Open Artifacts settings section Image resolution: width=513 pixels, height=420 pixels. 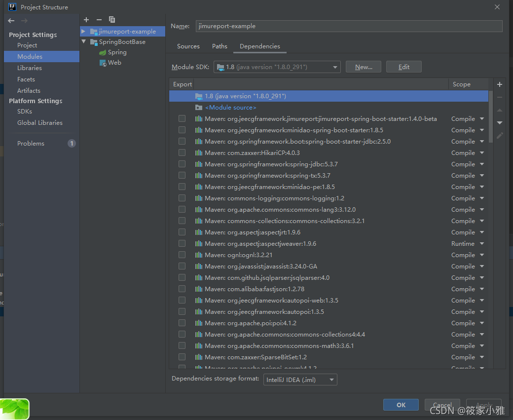click(29, 90)
